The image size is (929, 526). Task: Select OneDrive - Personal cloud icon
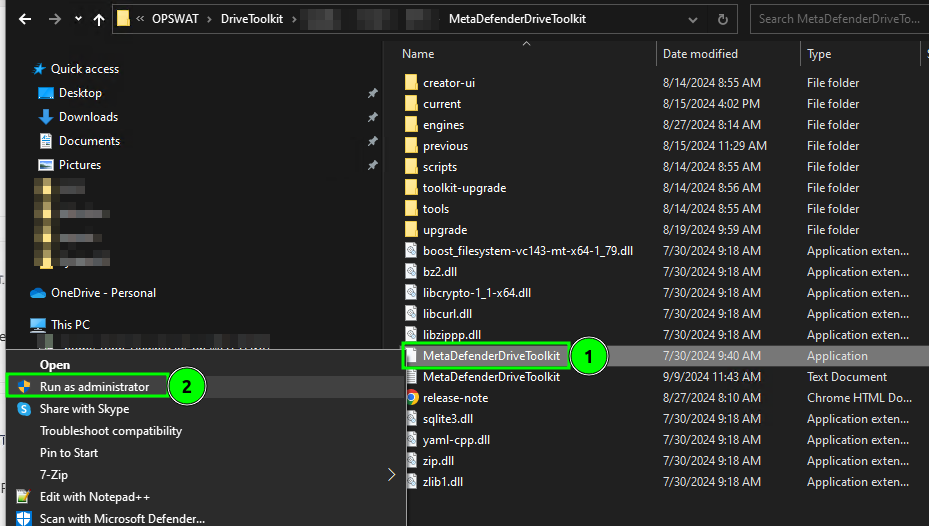click(x=38, y=293)
